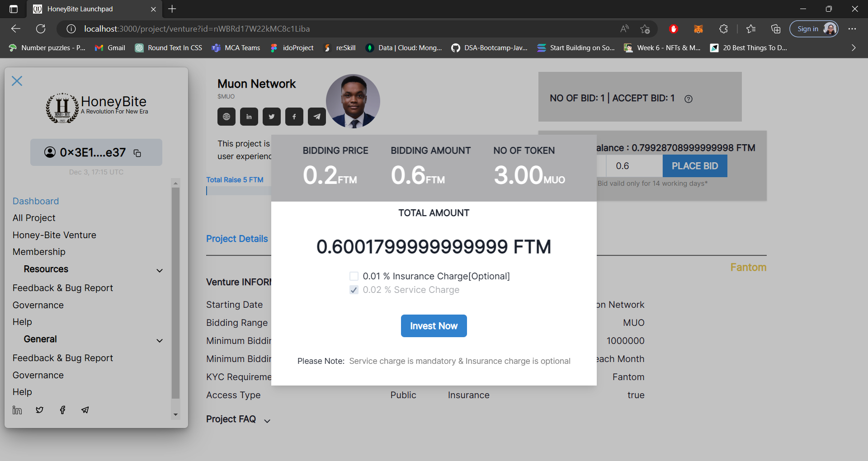Open the Round Text In CSS bookmark
Screen dimensions: 868x461
pos(169,48)
